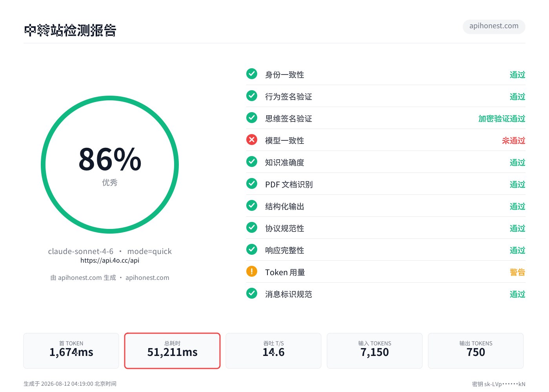
Task: Open the apihonest.com badge in header
Action: click(x=494, y=26)
